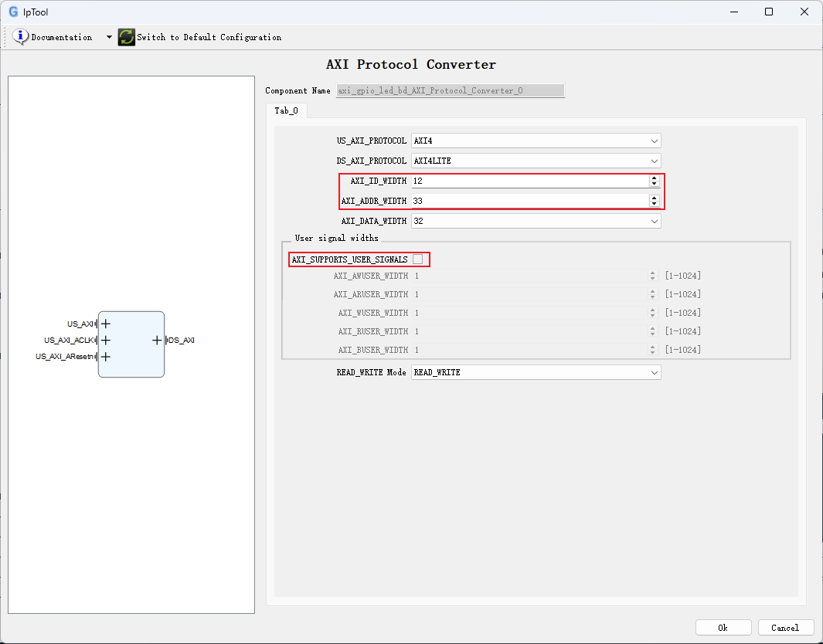Click the AXI_BUSER_WIDTH spinner arrows
823x644 pixels.
pyautogui.click(x=652, y=350)
